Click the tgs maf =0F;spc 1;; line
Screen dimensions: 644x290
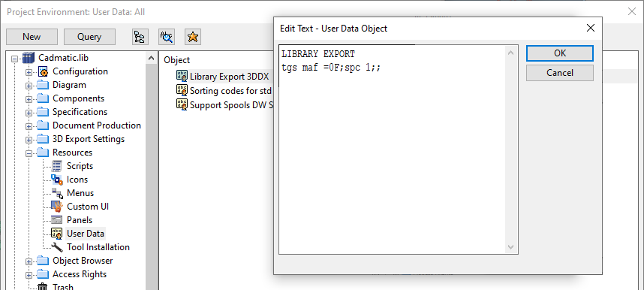click(331, 68)
